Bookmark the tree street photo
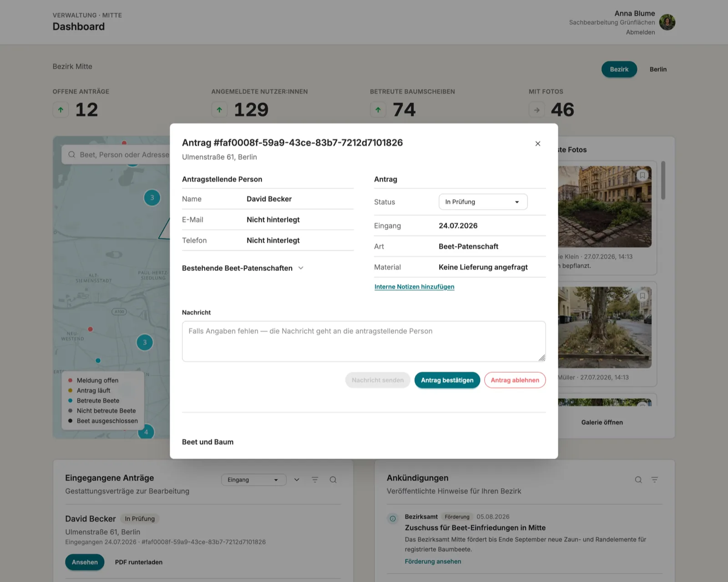The image size is (728, 582). [x=642, y=296]
